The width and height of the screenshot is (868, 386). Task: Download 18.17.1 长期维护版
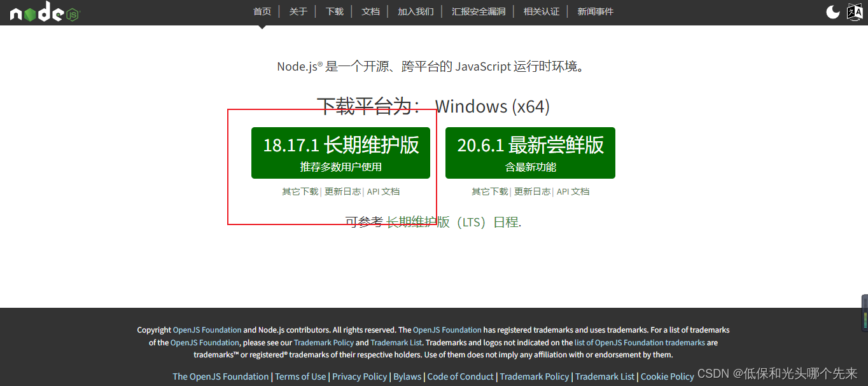[340, 153]
